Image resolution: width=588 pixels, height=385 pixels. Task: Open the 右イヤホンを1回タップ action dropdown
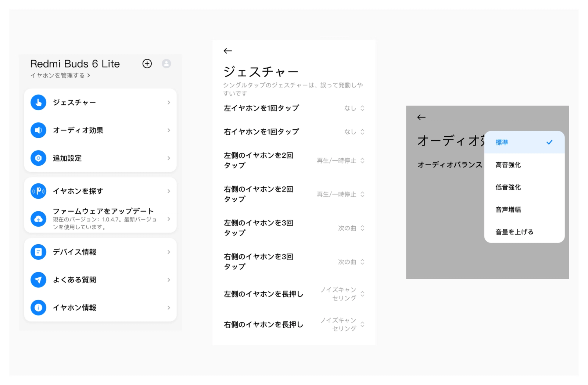point(354,132)
